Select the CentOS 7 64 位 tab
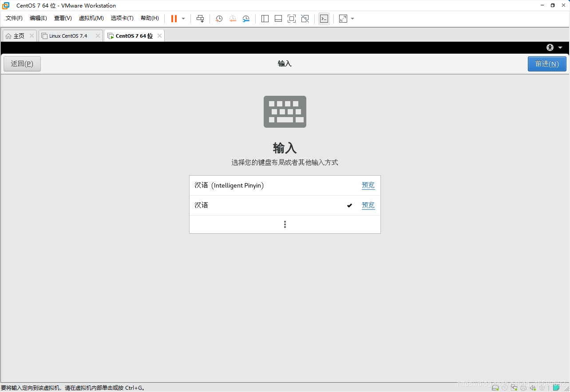Viewport: 570px width, 392px height. [134, 36]
